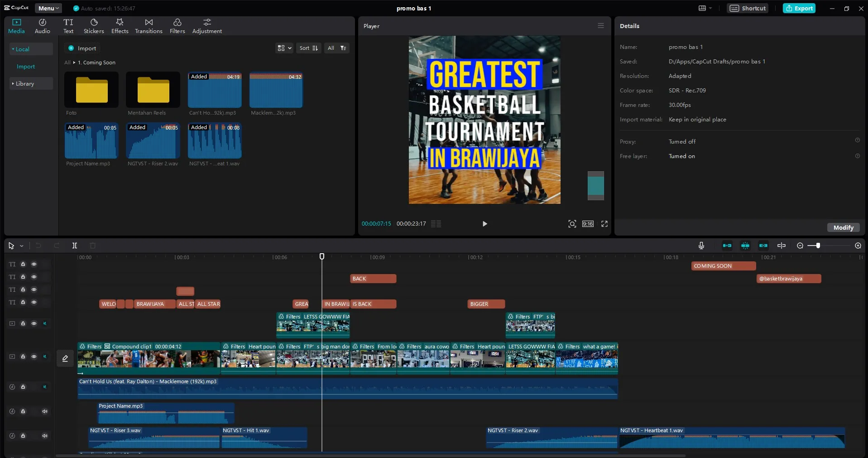The width and height of the screenshot is (868, 458).
Task: Hide the fourth text track
Action: [x=34, y=302]
